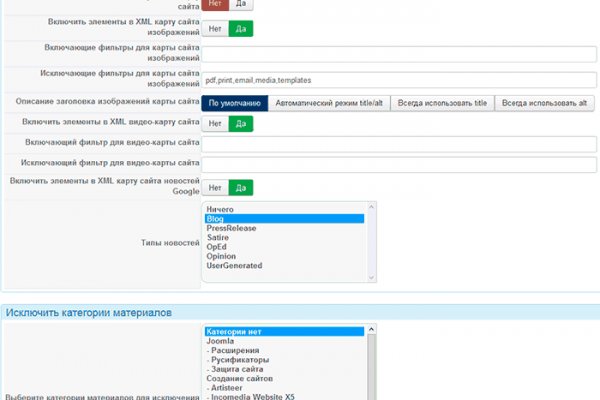Switch Google news sitemap toggle to Нет

(215, 187)
